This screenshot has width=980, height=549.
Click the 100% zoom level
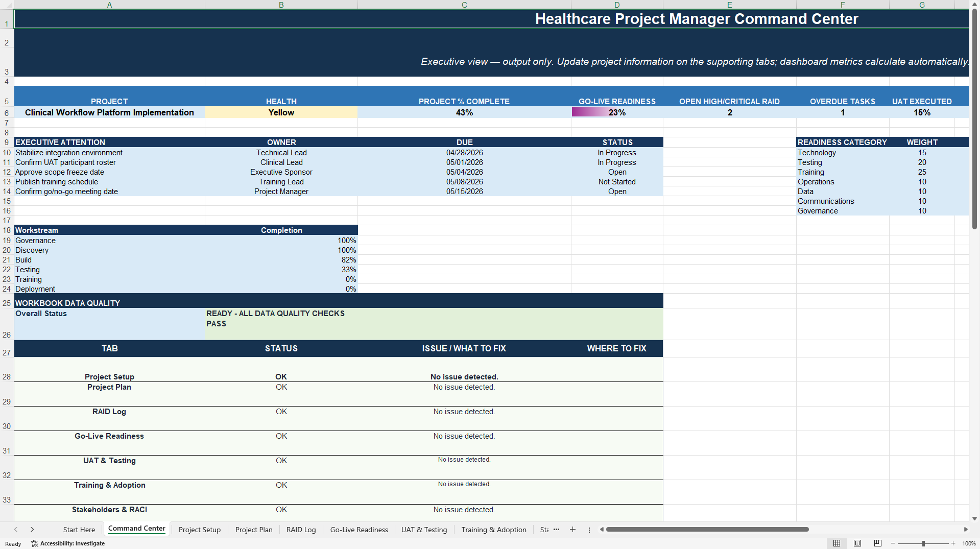click(x=969, y=543)
